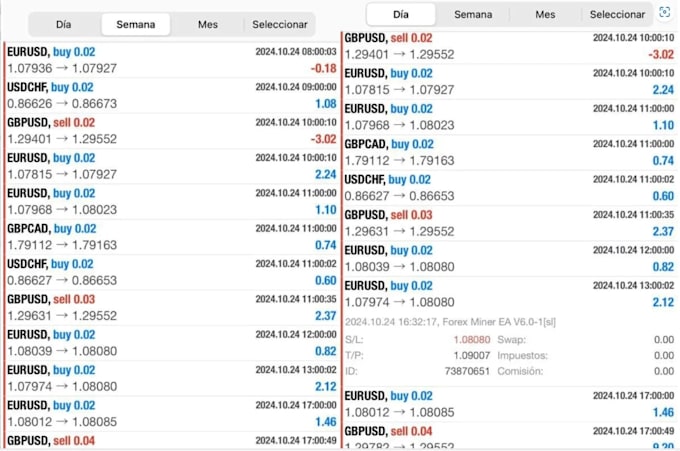This screenshot has height=451, width=680.
Task: Collapse expanded EURUSD trade at 13:00:02 right
Action: [x=509, y=294]
